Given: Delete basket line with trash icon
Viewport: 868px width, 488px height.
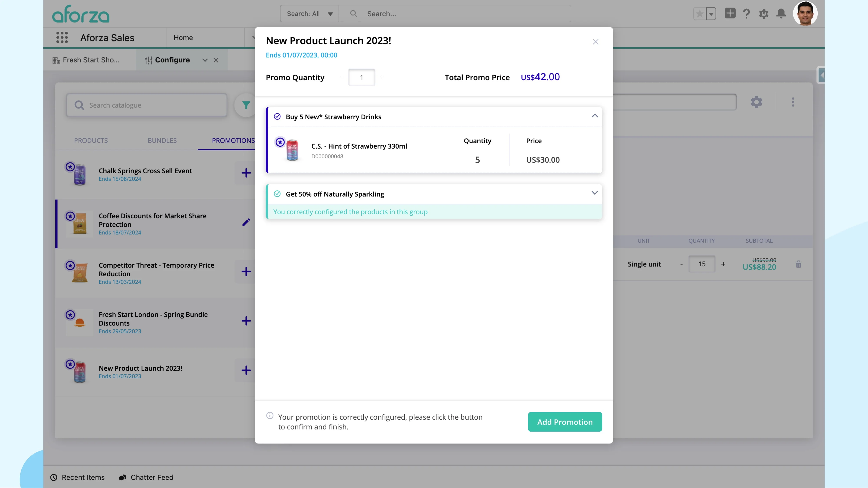Looking at the screenshot, I should [798, 264].
